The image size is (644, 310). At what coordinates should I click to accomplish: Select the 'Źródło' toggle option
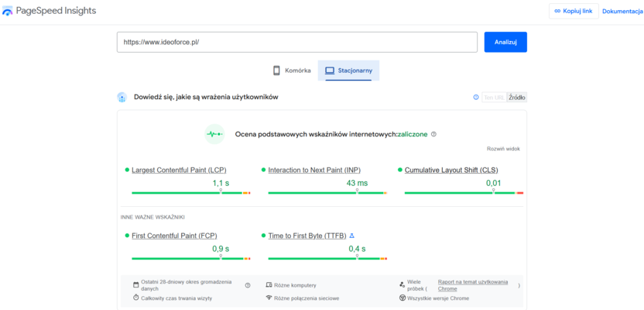point(517,98)
